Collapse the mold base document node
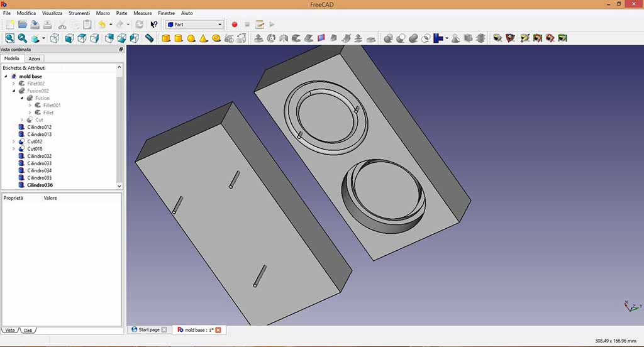Viewport: 644px width, 347px height. coord(6,77)
